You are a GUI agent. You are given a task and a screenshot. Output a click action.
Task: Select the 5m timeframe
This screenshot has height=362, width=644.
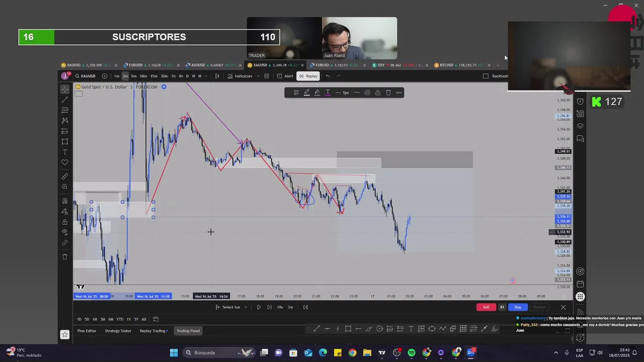click(134, 76)
